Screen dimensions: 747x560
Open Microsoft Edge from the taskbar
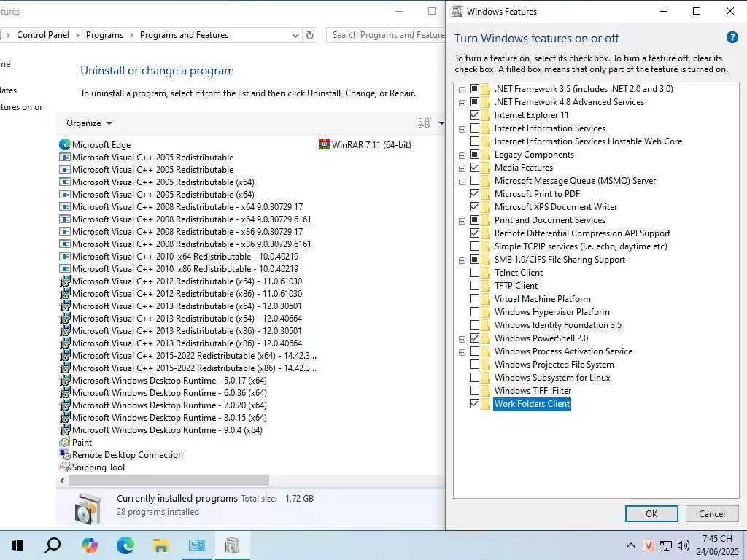click(125, 545)
